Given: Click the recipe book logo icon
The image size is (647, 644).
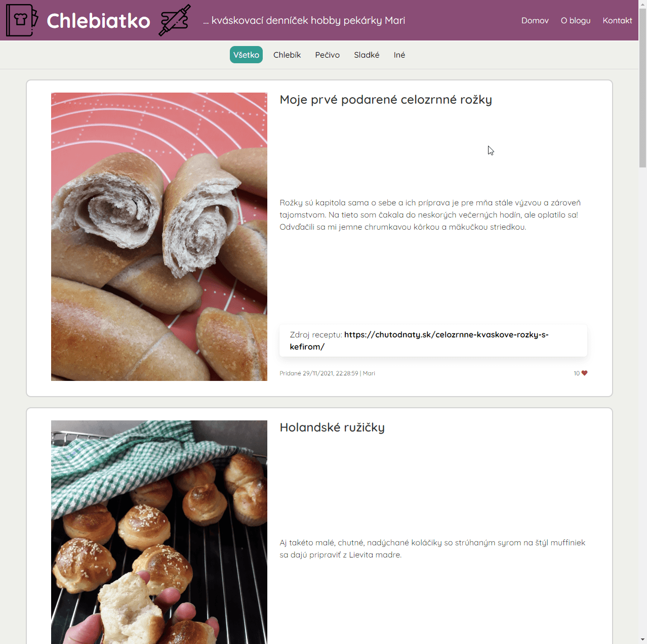Looking at the screenshot, I should [22, 20].
